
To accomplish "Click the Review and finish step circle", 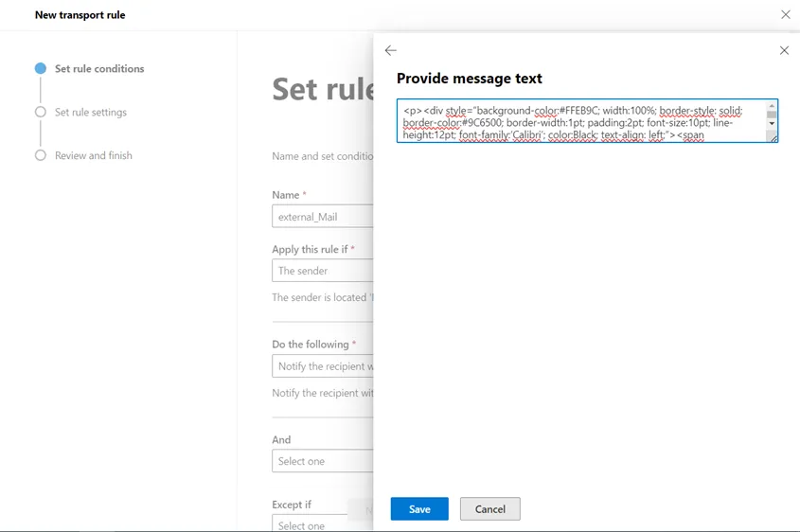I will point(41,155).
